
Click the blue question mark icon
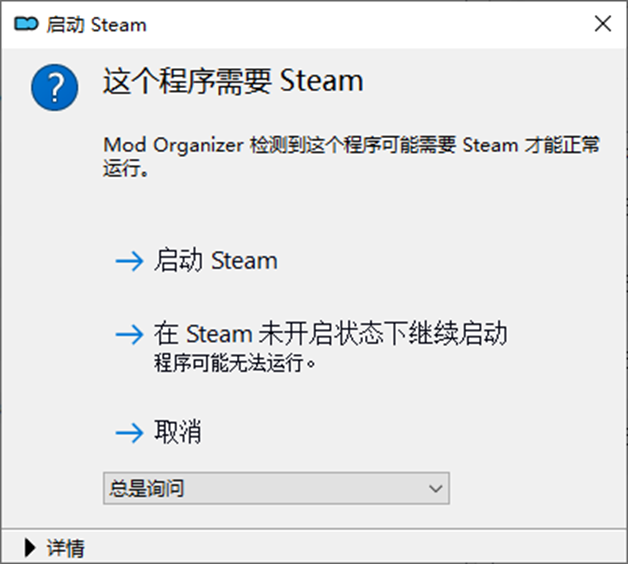click(54, 87)
